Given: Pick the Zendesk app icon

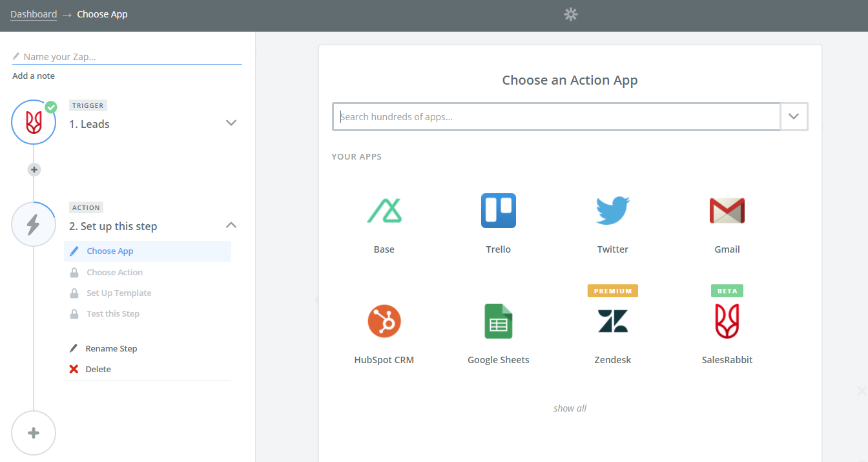Looking at the screenshot, I should (613, 321).
